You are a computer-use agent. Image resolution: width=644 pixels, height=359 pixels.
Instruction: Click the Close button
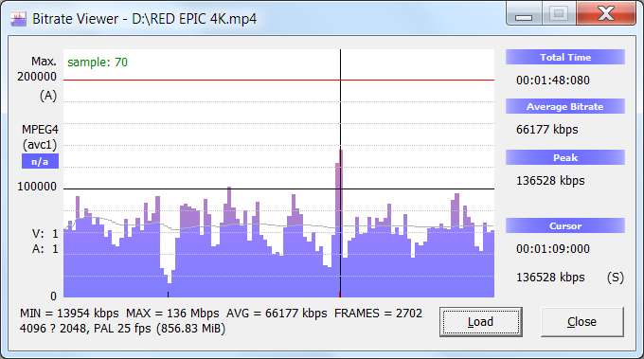tap(581, 322)
